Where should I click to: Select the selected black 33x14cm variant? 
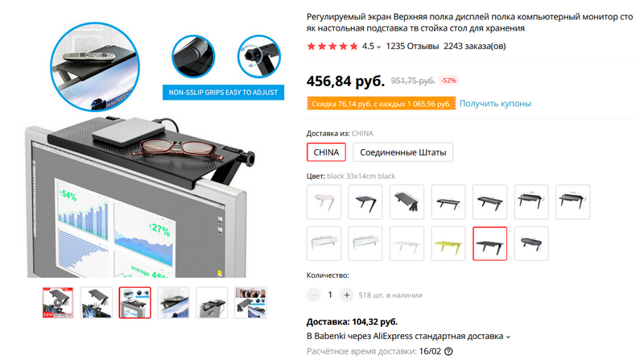489,244
